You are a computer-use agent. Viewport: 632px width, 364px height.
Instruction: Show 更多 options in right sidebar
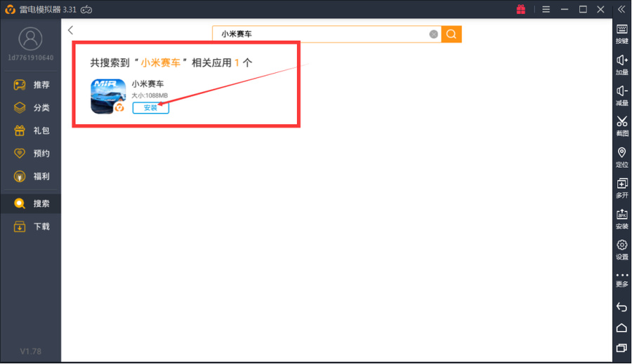tap(621, 279)
